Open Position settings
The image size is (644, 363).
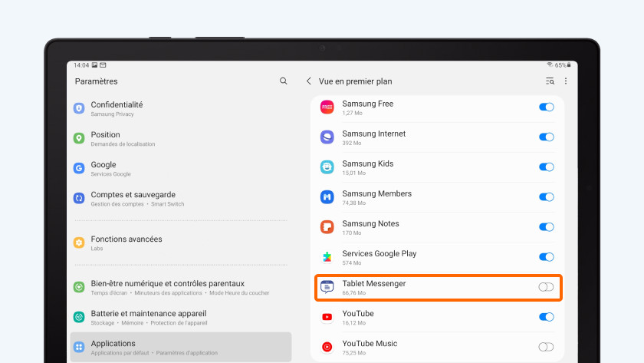pyautogui.click(x=181, y=139)
